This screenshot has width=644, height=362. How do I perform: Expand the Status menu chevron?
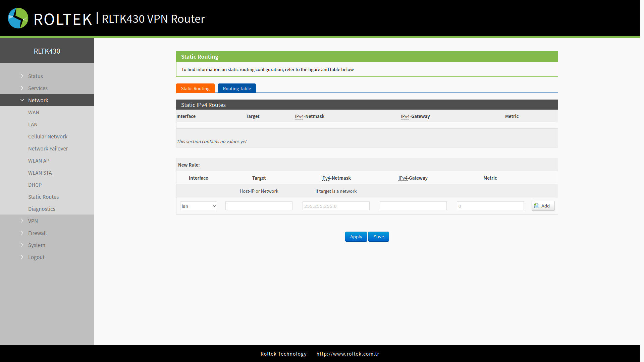coord(22,76)
